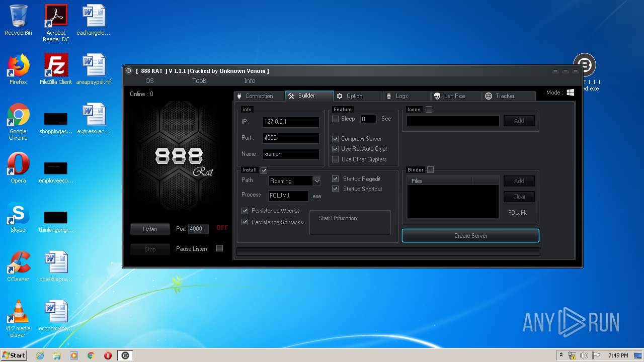Select the shoppingas desktop file icon
Image resolution: width=644 pixels, height=362 pixels.
pyautogui.click(x=56, y=123)
